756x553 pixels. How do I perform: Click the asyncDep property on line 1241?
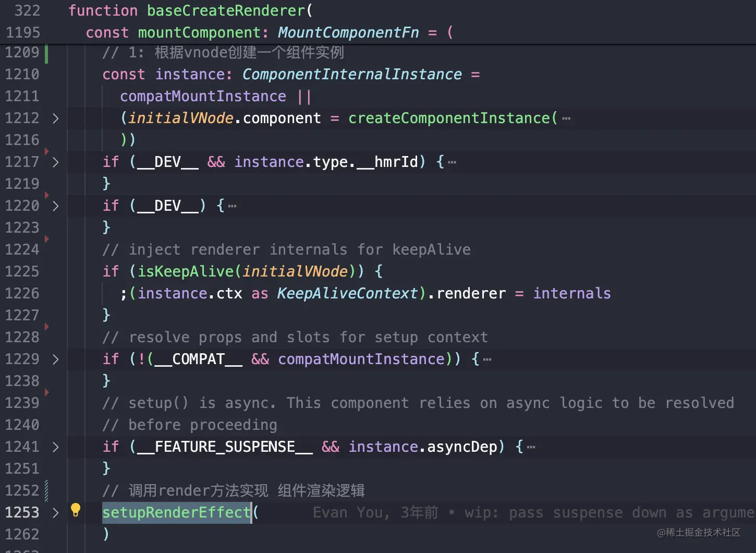pyautogui.click(x=462, y=447)
